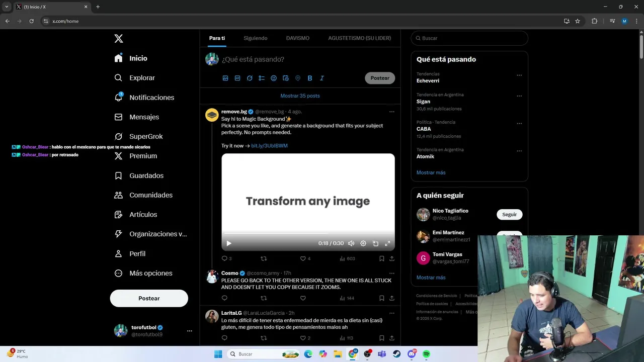Apply bold formatting in the composer
Screen dimensions: 644x362
tap(310, 78)
